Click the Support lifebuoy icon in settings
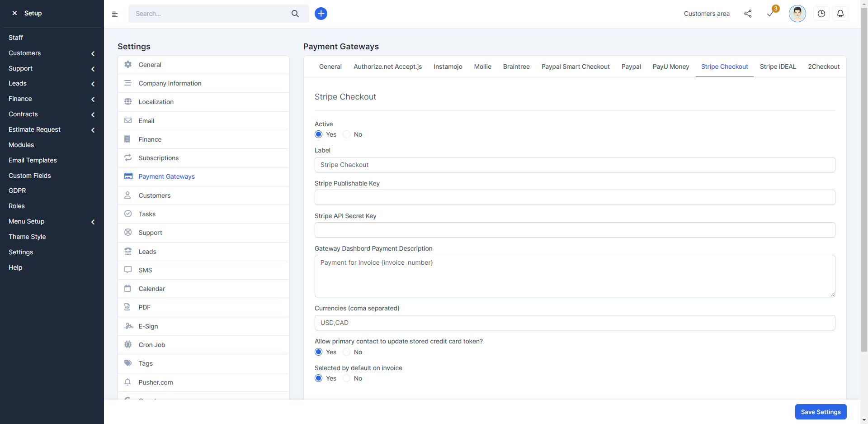This screenshot has height=424, width=868. click(128, 233)
